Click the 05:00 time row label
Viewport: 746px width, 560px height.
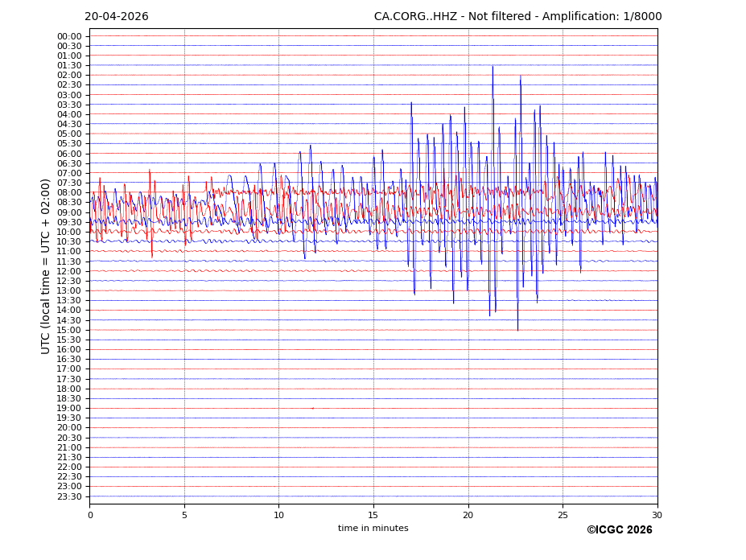pyautogui.click(x=69, y=134)
